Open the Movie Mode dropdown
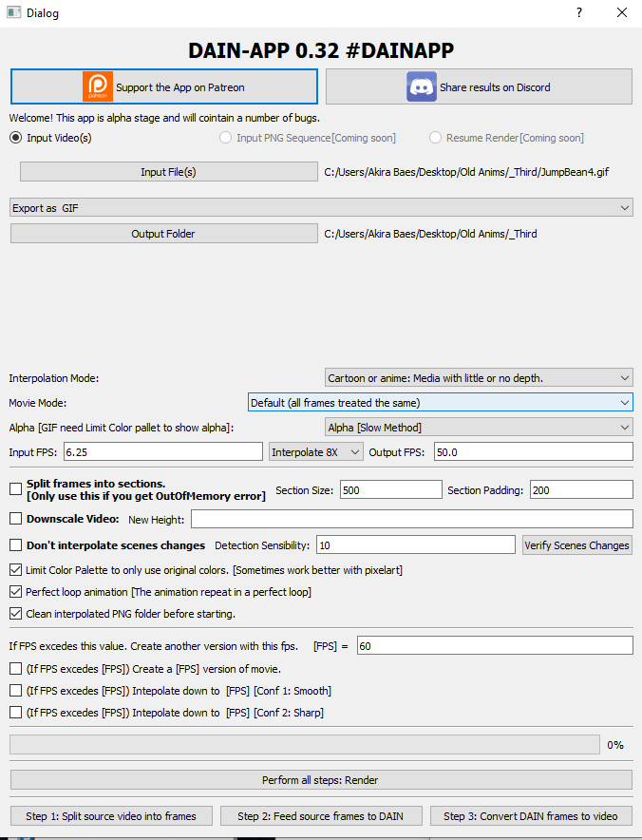The height and width of the screenshot is (840, 642). coord(440,403)
